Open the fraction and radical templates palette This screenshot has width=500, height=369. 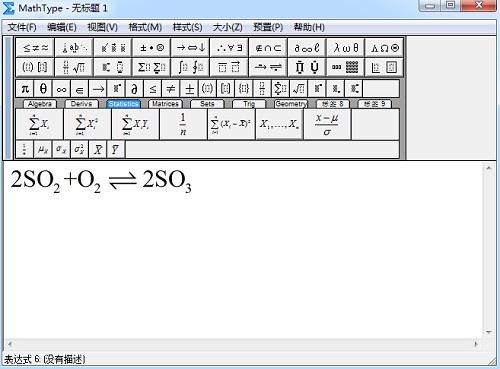coord(74,67)
